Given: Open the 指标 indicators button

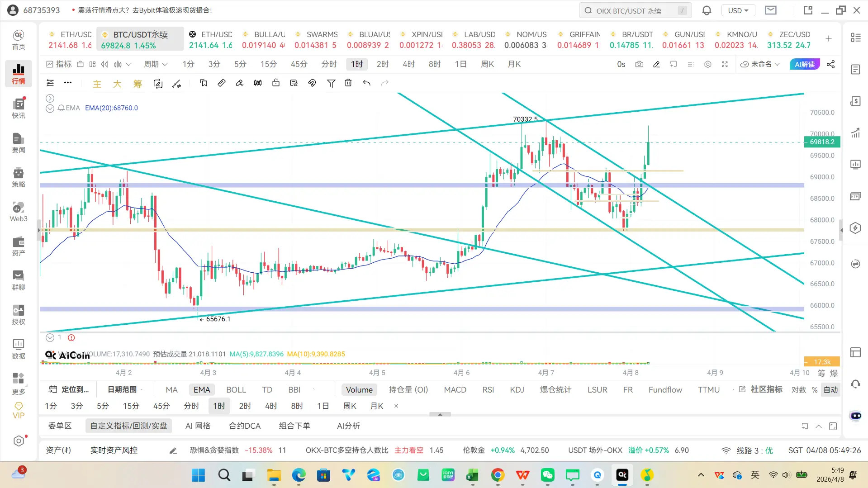Looking at the screenshot, I should pyautogui.click(x=59, y=64).
